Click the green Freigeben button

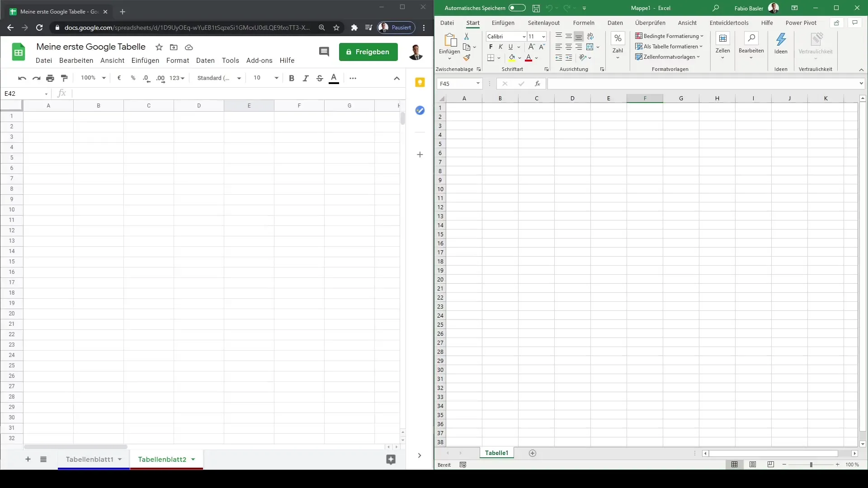click(x=368, y=52)
